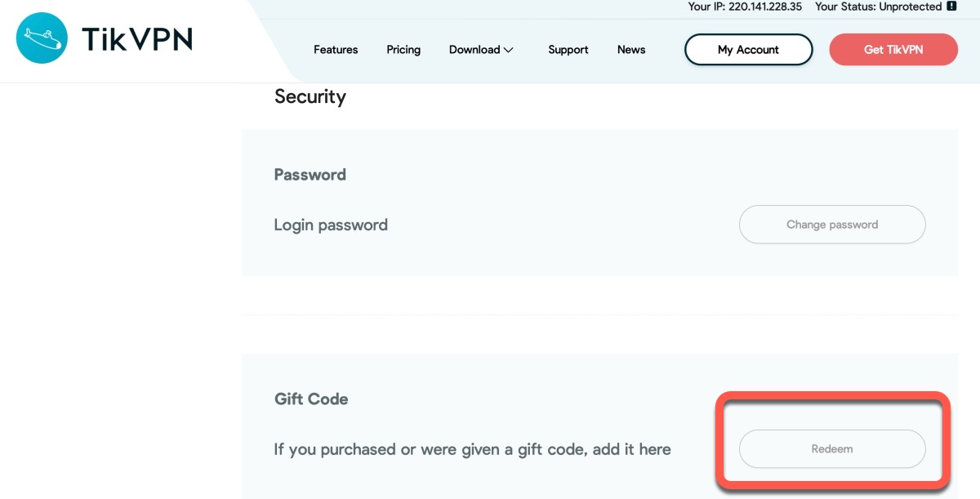Redeem a gift code

(x=832, y=449)
